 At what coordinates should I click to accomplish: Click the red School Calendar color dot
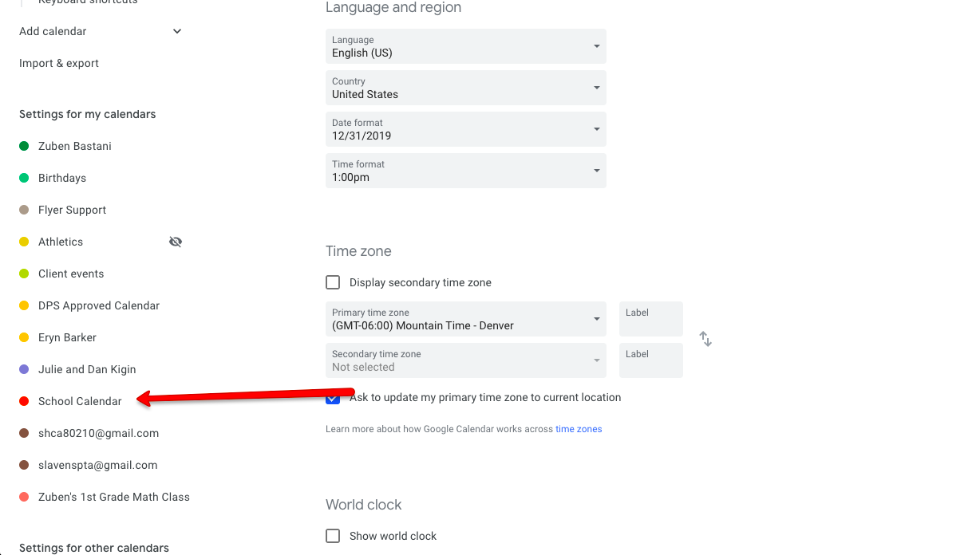[x=24, y=401]
